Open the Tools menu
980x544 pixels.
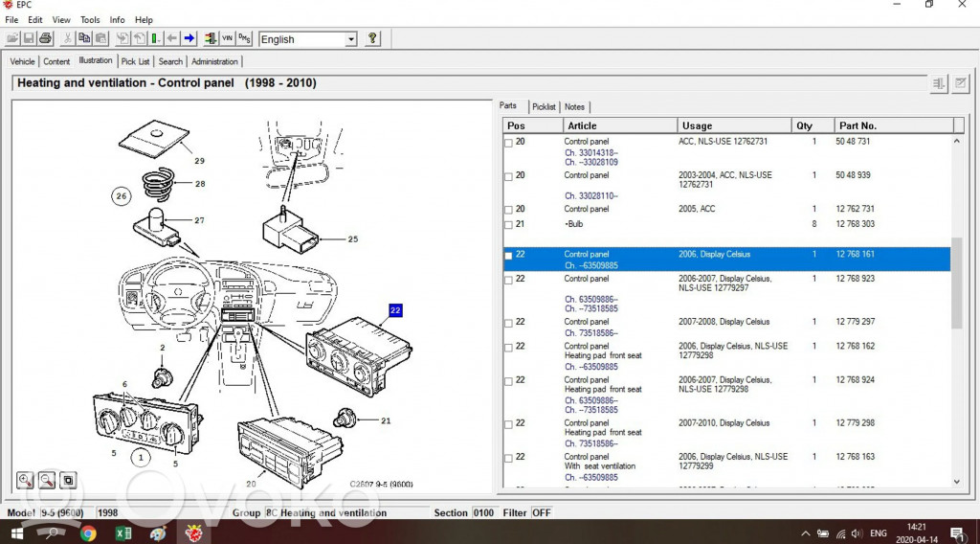(x=90, y=19)
